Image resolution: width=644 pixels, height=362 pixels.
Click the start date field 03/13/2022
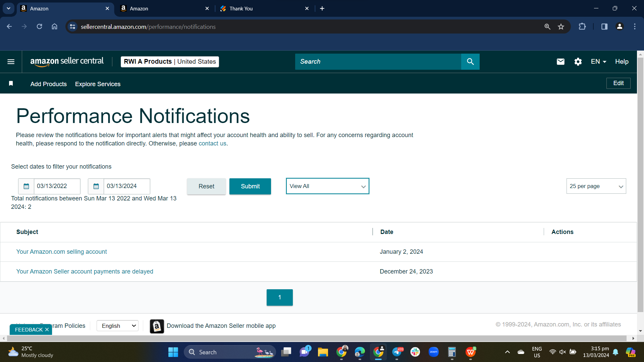pyautogui.click(x=57, y=186)
